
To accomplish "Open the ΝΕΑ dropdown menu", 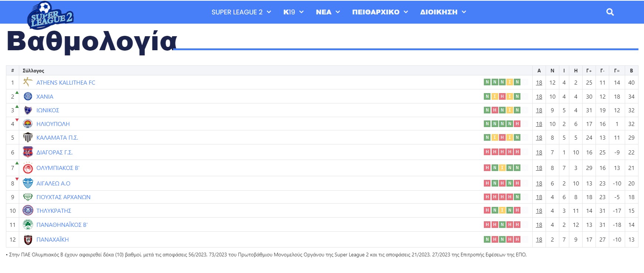I will point(328,12).
